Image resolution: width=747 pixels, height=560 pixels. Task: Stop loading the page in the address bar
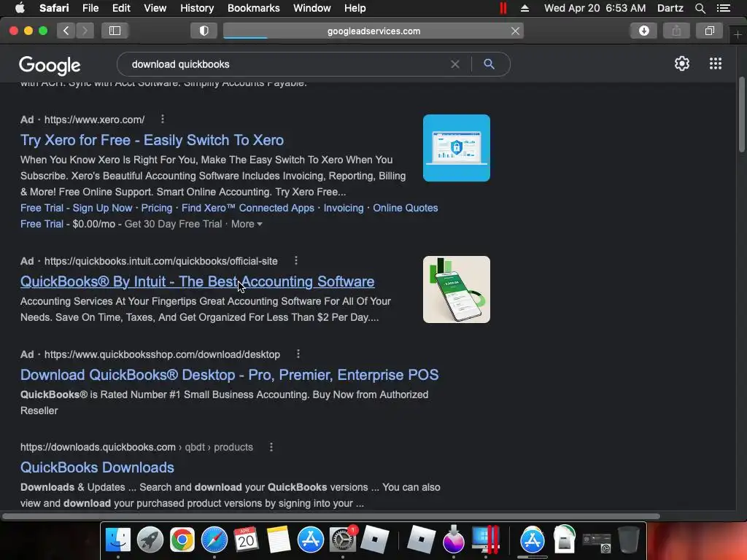(x=515, y=31)
